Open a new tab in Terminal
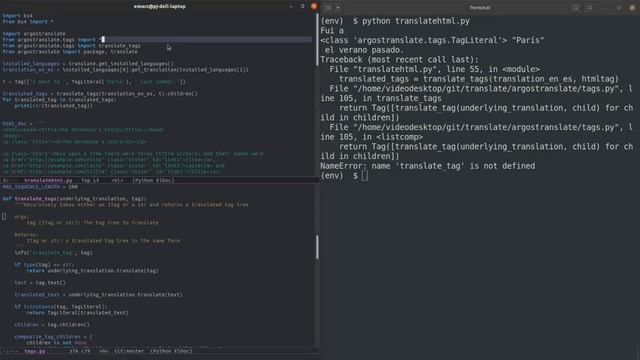 pos(328,7)
